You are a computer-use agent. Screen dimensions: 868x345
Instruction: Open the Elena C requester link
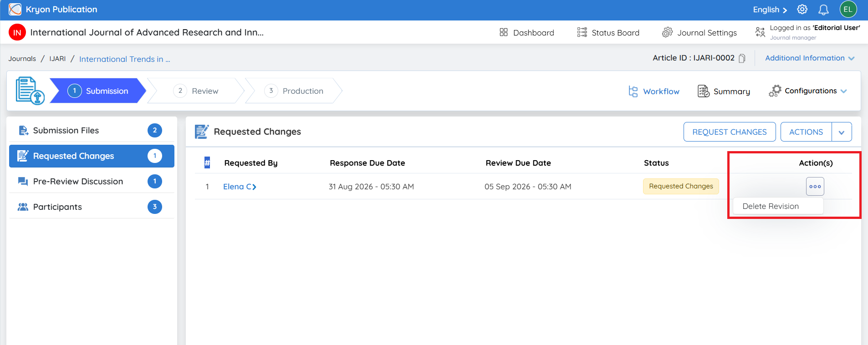coord(240,187)
